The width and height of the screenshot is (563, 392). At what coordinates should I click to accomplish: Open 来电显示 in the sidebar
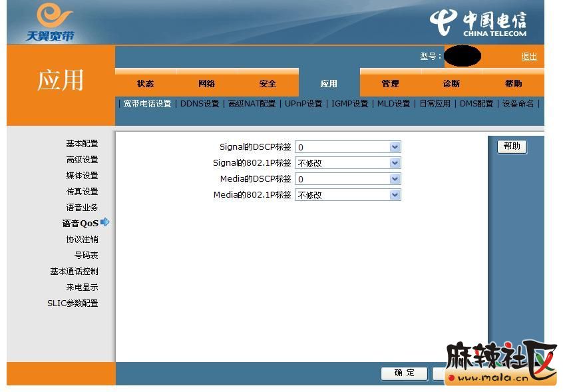point(82,288)
